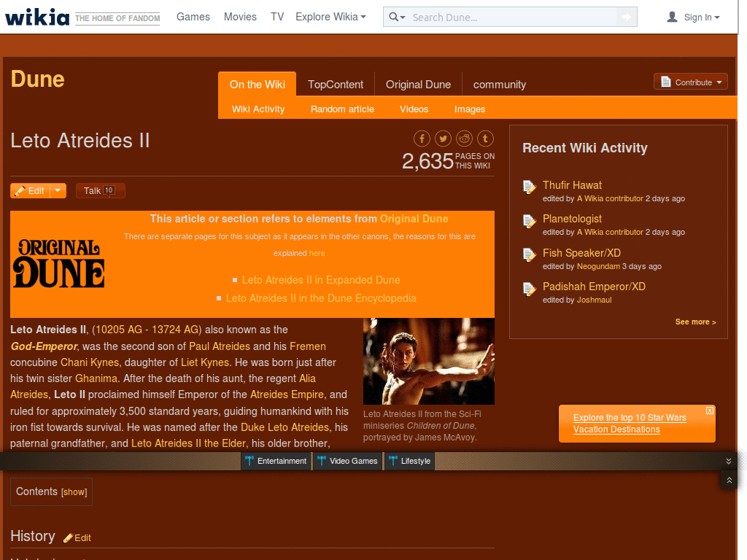Open TV menu
The image size is (747, 560).
277,17
